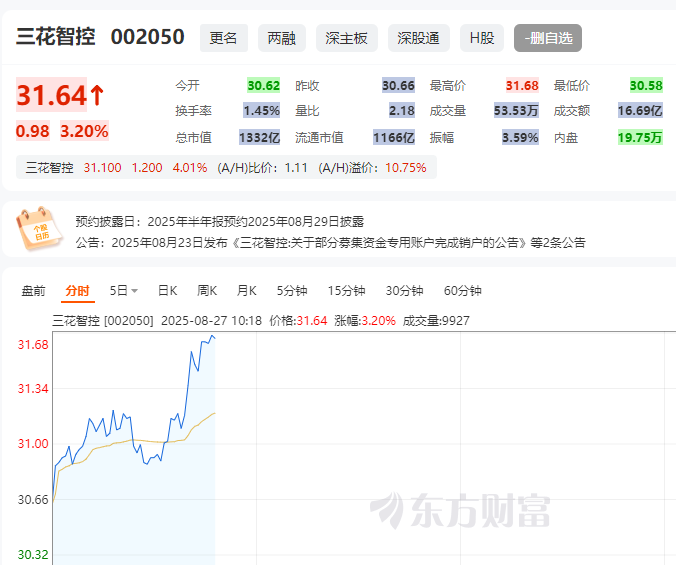Click the 30.32 axis label
This screenshot has height=565, width=676.
[x=33, y=554]
